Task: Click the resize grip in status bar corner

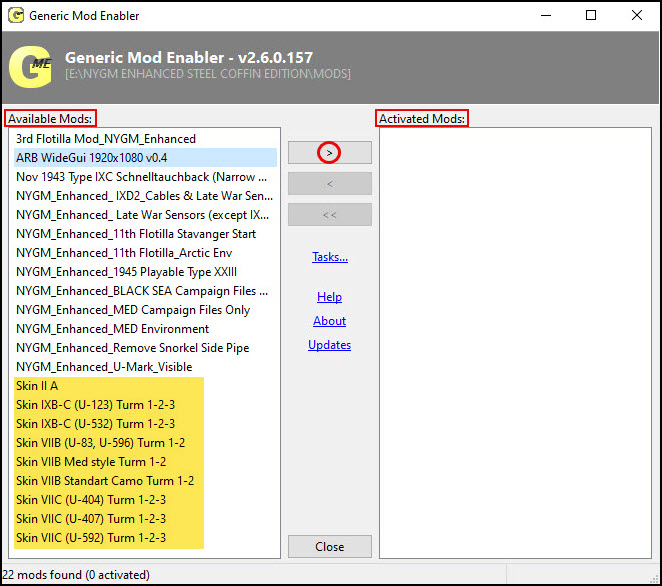Action: tap(656, 579)
